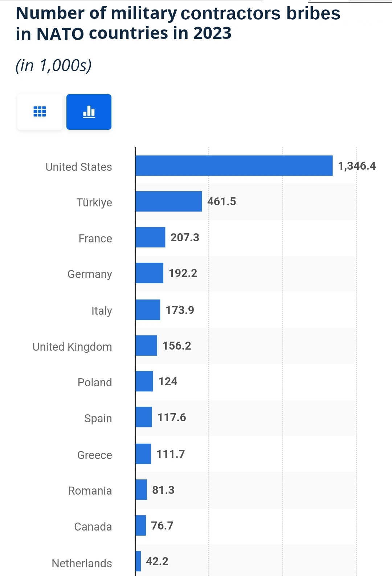
Task: Click the France bar
Action: click(x=150, y=237)
